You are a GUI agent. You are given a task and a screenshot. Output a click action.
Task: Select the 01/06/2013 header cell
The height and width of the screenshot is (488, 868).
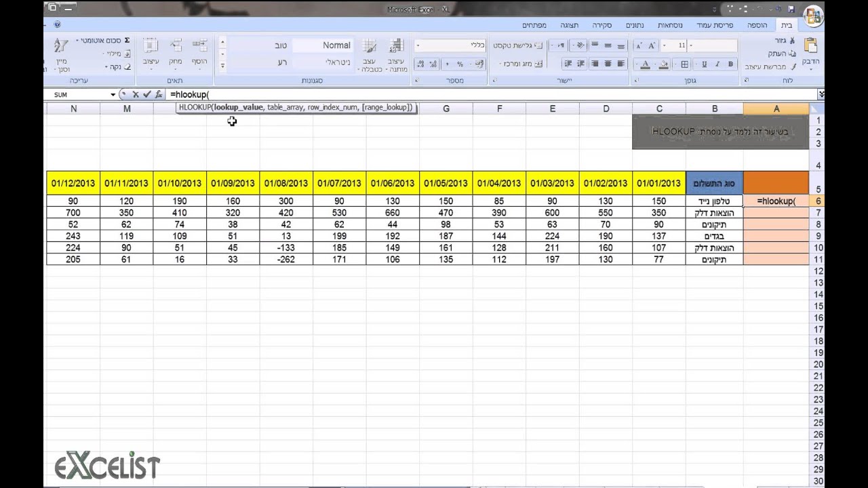pyautogui.click(x=393, y=183)
